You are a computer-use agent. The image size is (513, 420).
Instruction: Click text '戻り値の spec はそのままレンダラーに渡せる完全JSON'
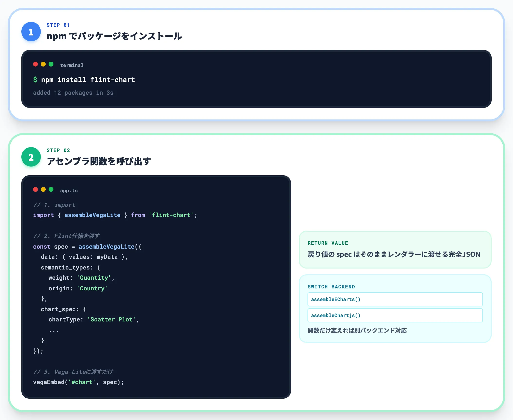[x=394, y=254]
